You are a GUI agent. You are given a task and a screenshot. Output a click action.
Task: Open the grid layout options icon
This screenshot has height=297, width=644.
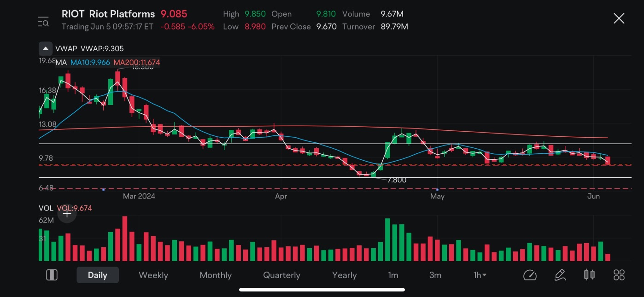pos(619,275)
